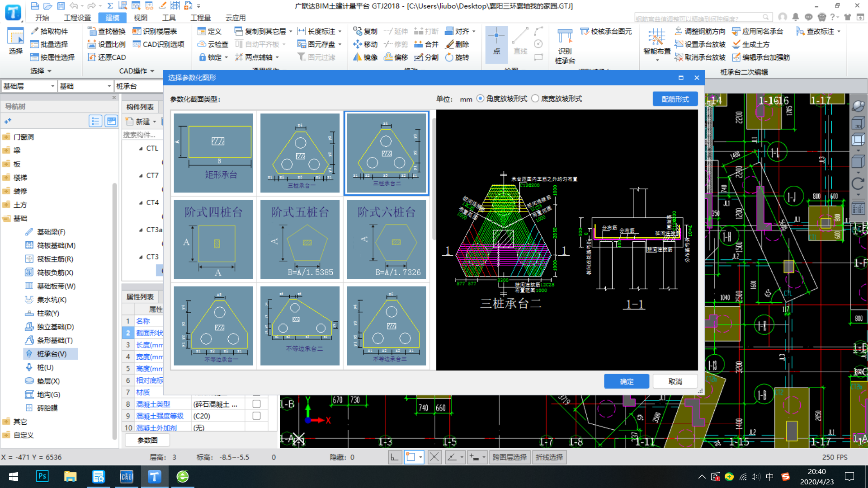This screenshot has height=488, width=868.
Task: Open the 视图 ribbon tab
Action: tap(140, 18)
